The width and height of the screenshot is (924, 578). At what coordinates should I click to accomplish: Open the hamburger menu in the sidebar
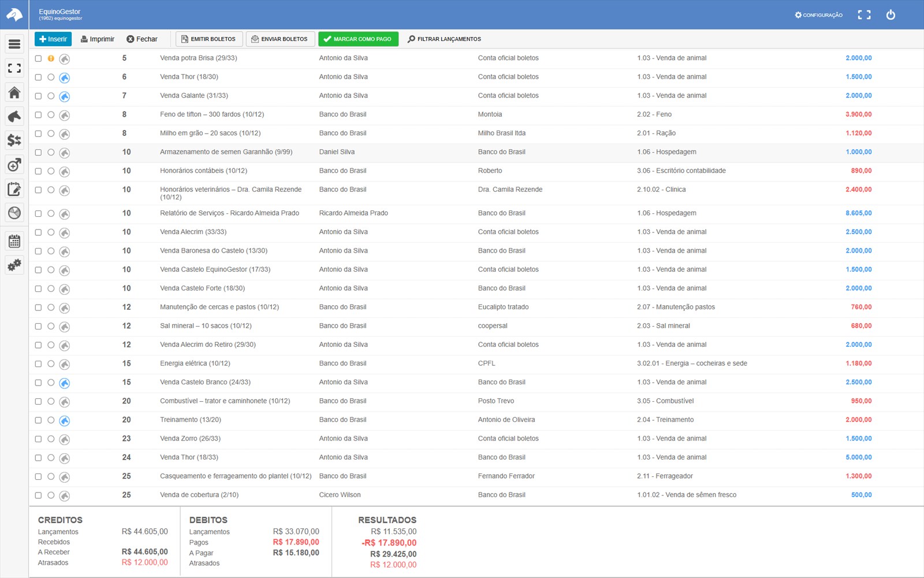coord(14,44)
